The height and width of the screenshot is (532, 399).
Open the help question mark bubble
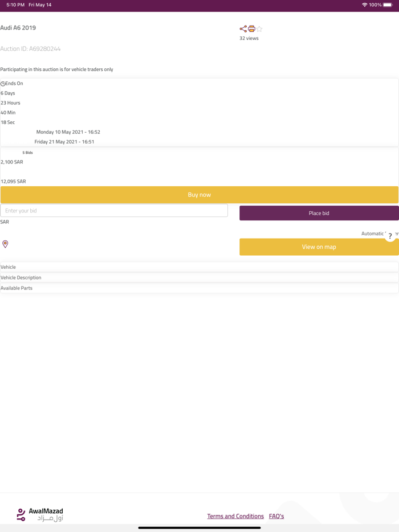pos(390,236)
